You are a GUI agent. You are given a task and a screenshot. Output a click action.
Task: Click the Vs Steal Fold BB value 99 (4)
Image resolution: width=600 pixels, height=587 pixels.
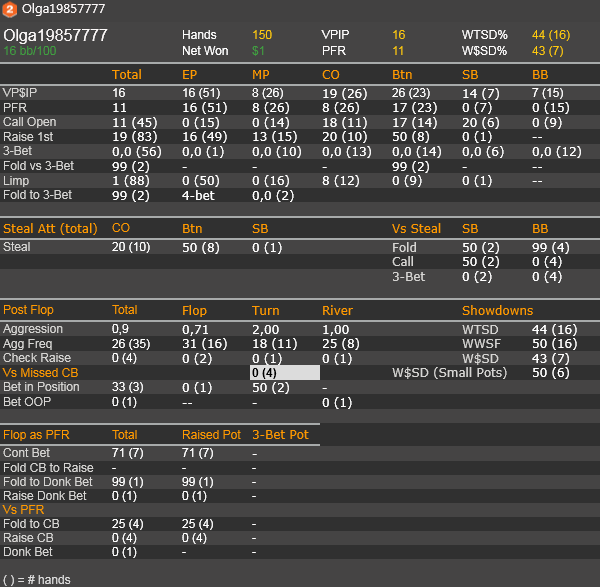550,248
